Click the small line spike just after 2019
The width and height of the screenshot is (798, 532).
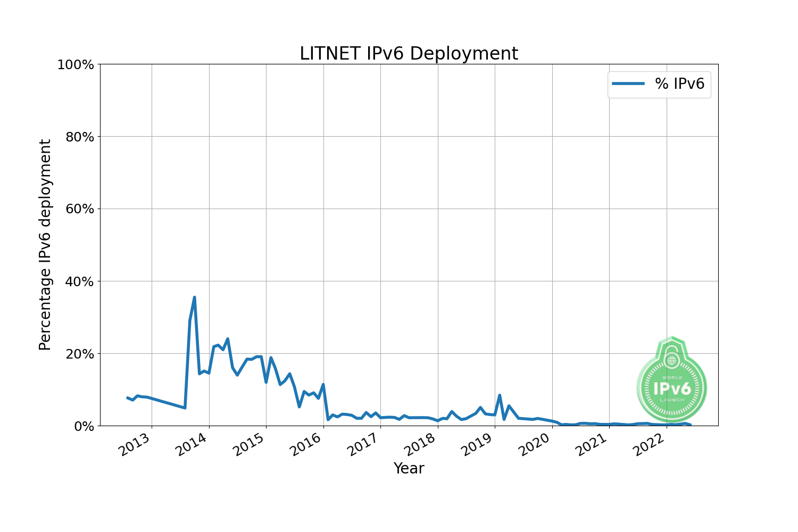tap(499, 395)
